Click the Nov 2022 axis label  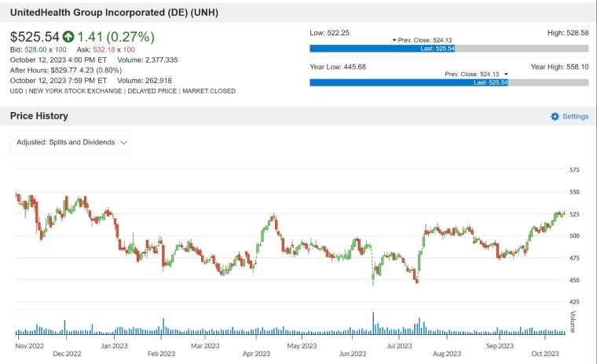(x=29, y=346)
